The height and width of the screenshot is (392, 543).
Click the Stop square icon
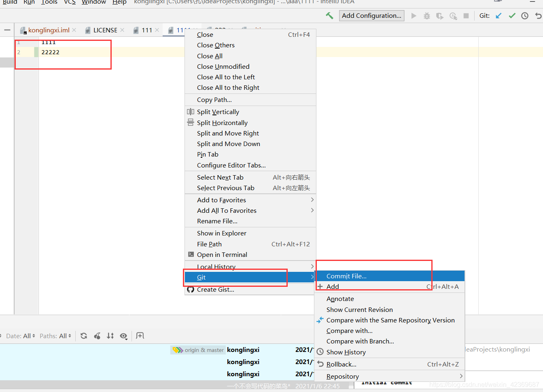pos(466,16)
